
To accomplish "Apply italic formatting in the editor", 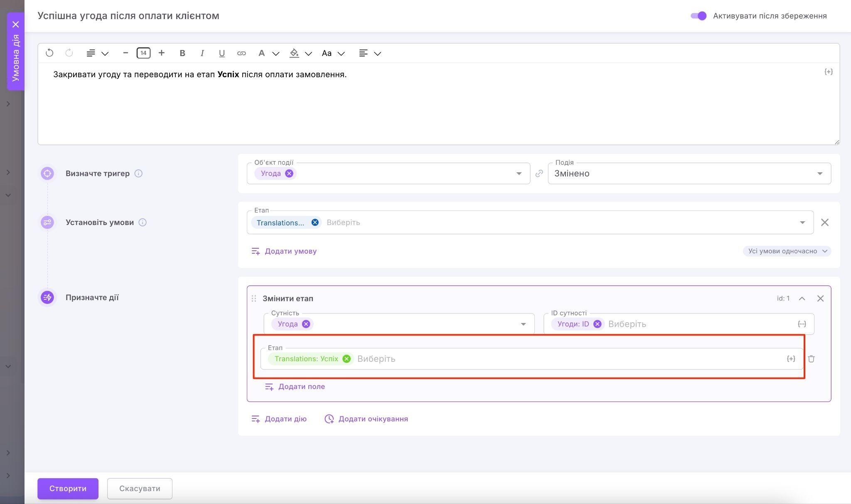I will tap(202, 53).
